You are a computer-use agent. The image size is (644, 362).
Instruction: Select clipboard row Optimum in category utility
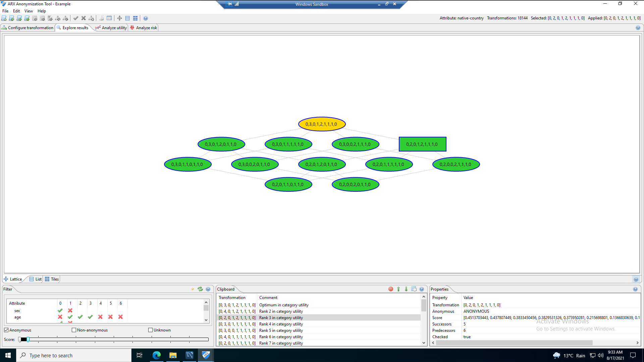[x=318, y=305]
